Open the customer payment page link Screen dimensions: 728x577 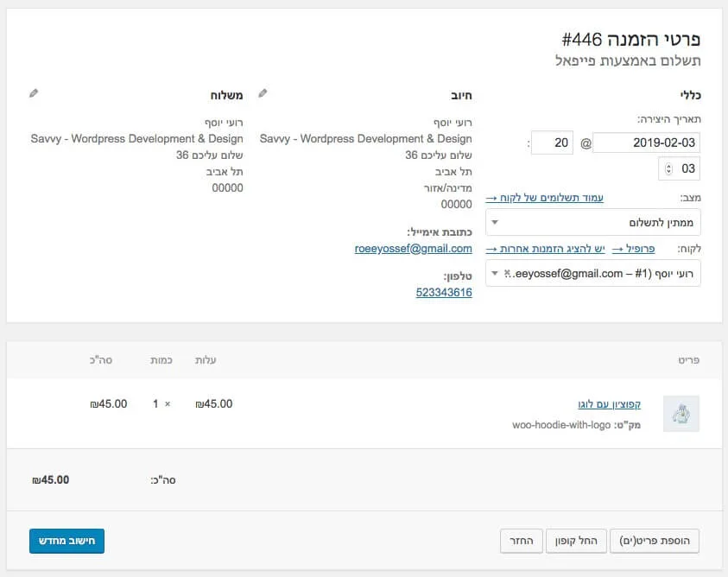(x=545, y=198)
